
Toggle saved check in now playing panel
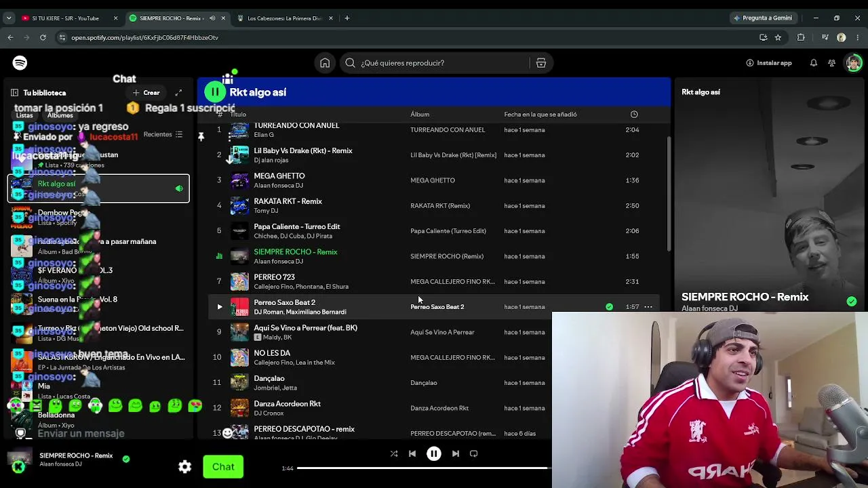[x=852, y=301]
